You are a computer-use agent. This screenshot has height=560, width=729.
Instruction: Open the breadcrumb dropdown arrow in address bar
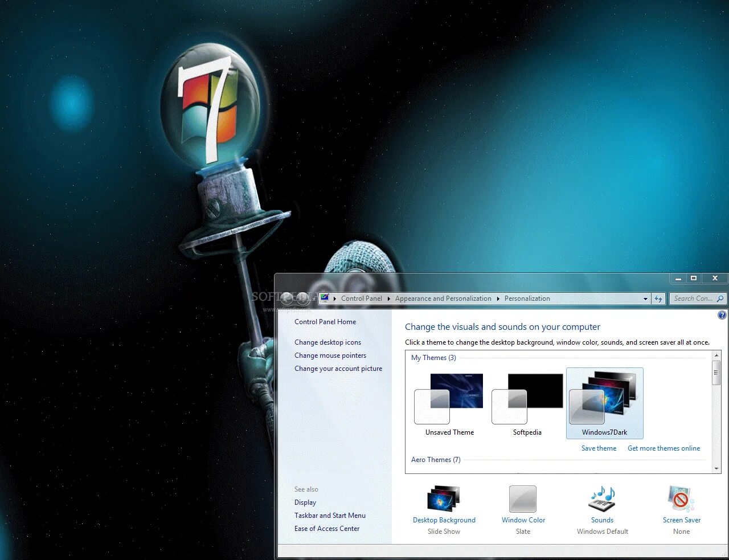point(645,298)
